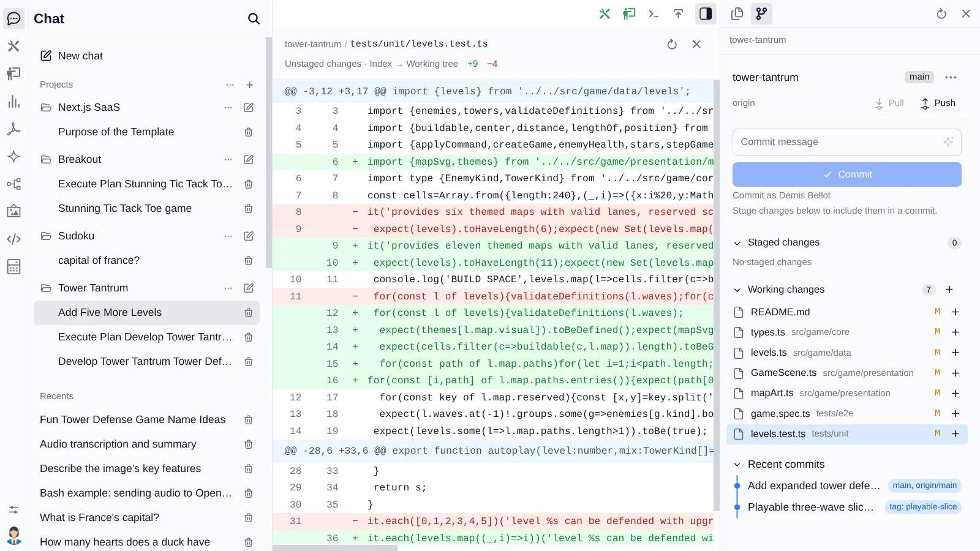Image resolution: width=980 pixels, height=551 pixels.
Task: Open mapArt.ts in working changes
Action: tap(846, 393)
